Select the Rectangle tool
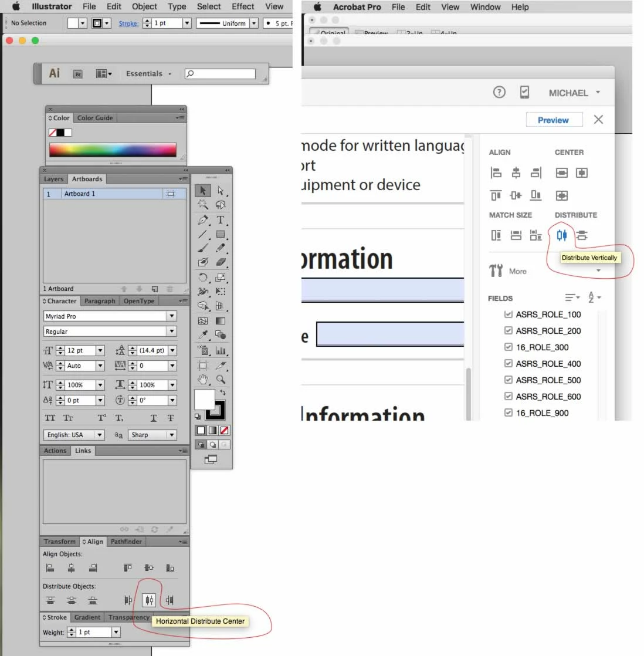Screen dimensions: 644x656 pyautogui.click(x=221, y=234)
